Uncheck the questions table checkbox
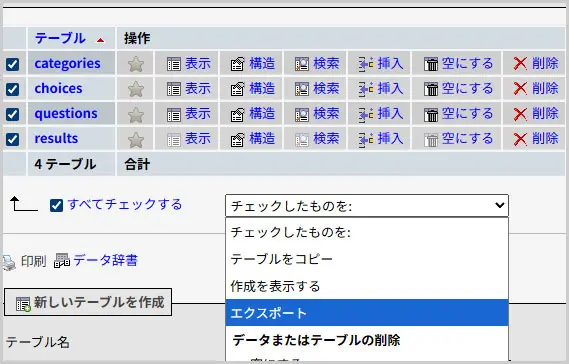 (x=12, y=114)
